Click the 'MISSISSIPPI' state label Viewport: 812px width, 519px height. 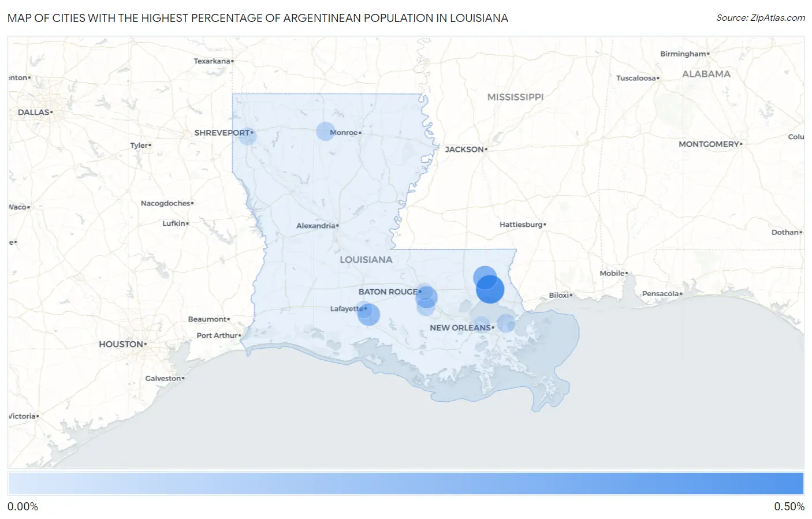515,97
